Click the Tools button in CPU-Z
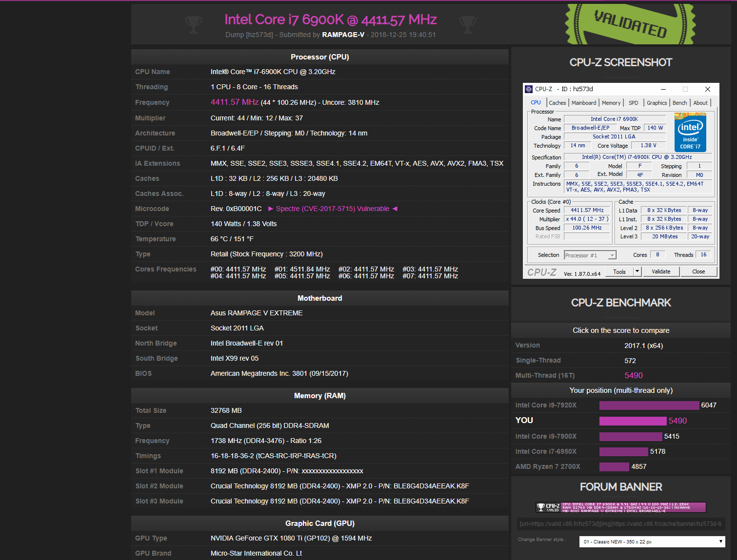Image resolution: width=737 pixels, height=560 pixels. point(619,272)
